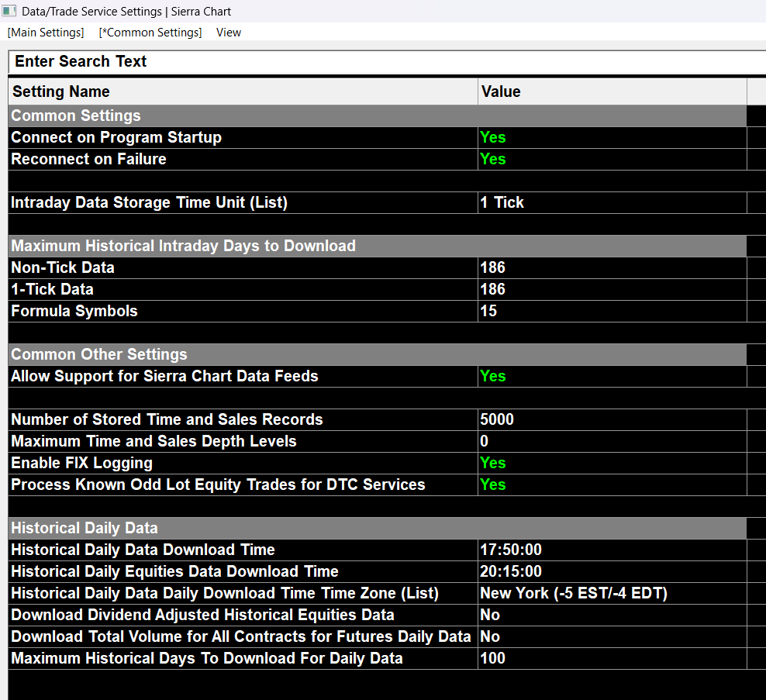The image size is (766, 700).
Task: Toggle Download Total Volume for All Contracts value
Action: tap(612, 636)
